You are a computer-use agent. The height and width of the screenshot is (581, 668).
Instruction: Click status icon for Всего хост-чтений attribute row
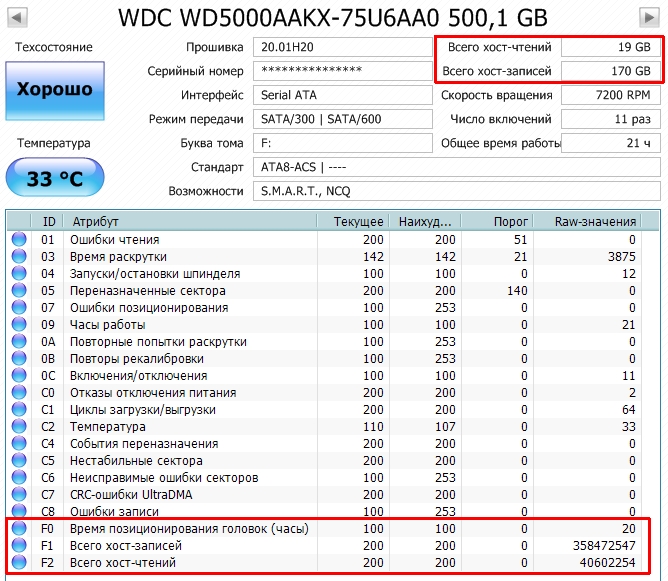pos(19,562)
